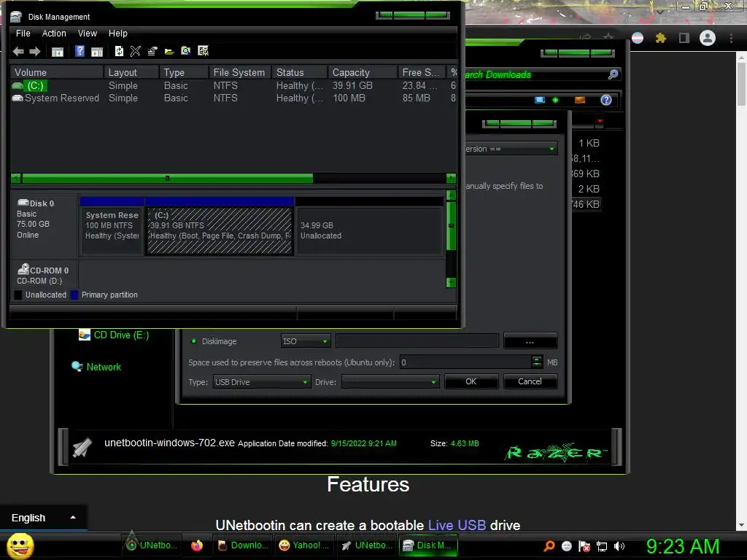Open the Help question-mark toolbar icon
The height and width of the screenshot is (560, 747).
pyautogui.click(x=80, y=51)
